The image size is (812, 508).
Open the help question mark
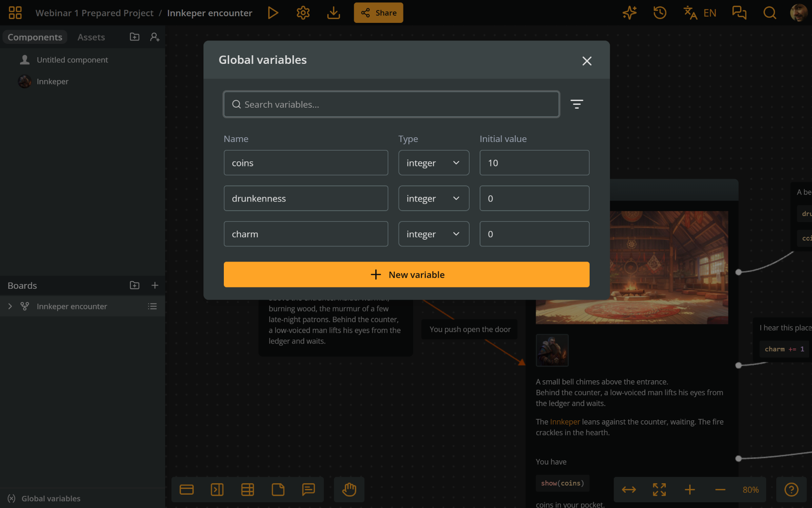click(792, 489)
